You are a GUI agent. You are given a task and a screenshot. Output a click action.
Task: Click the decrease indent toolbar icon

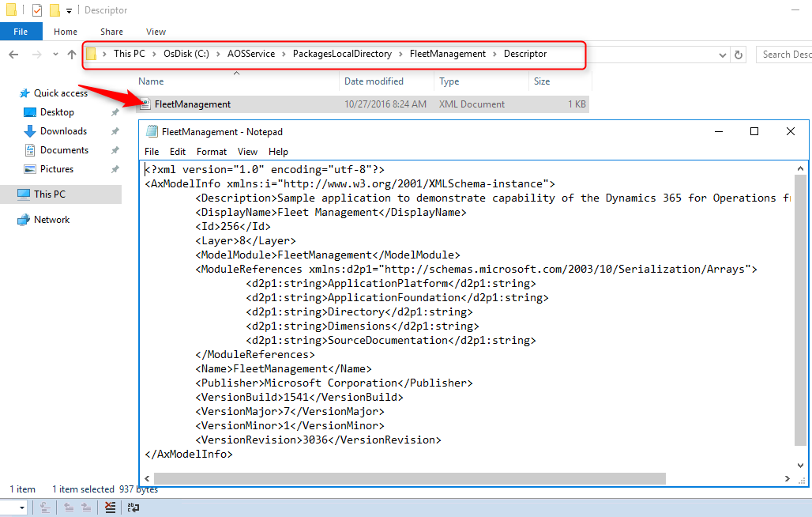point(69,508)
